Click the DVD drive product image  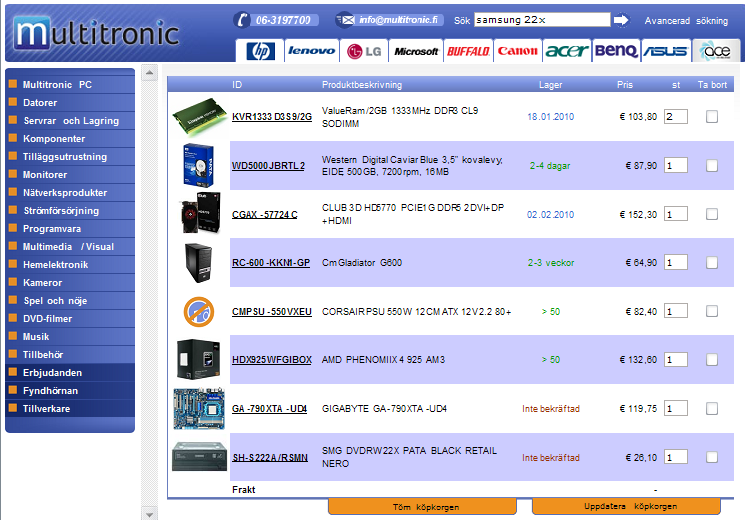click(x=200, y=456)
